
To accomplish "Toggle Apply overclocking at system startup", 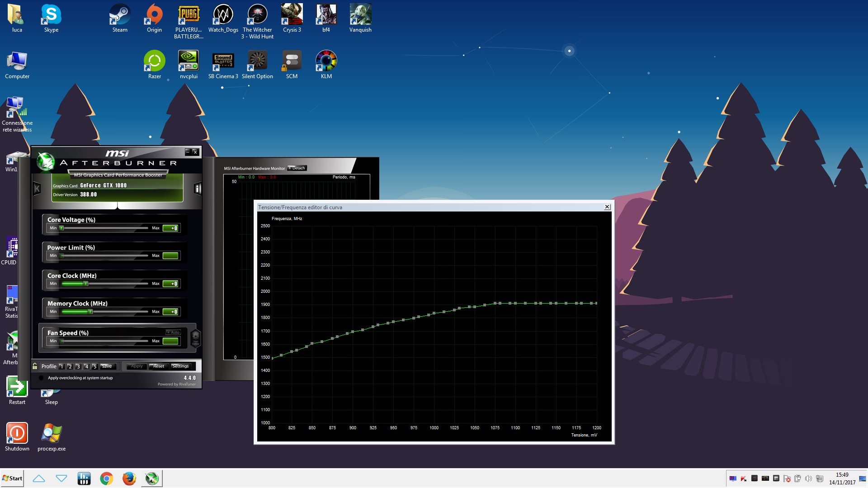I will [41, 378].
